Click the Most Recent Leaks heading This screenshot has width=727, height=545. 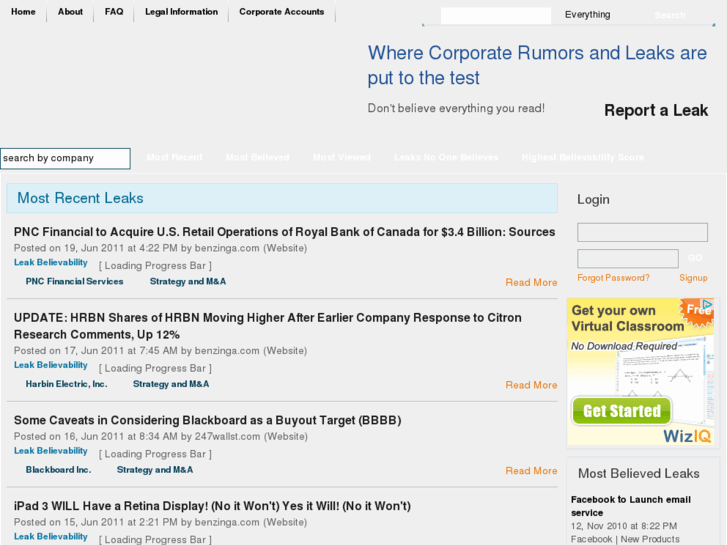pos(80,198)
